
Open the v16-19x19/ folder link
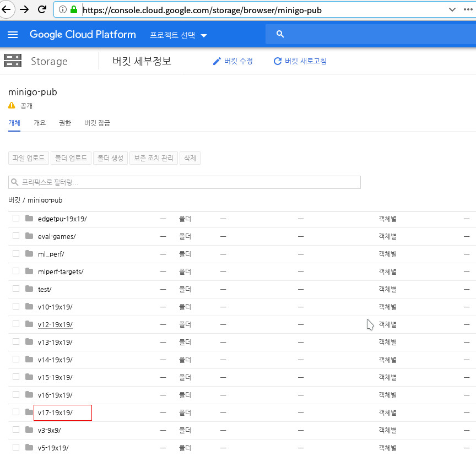pyautogui.click(x=55, y=395)
